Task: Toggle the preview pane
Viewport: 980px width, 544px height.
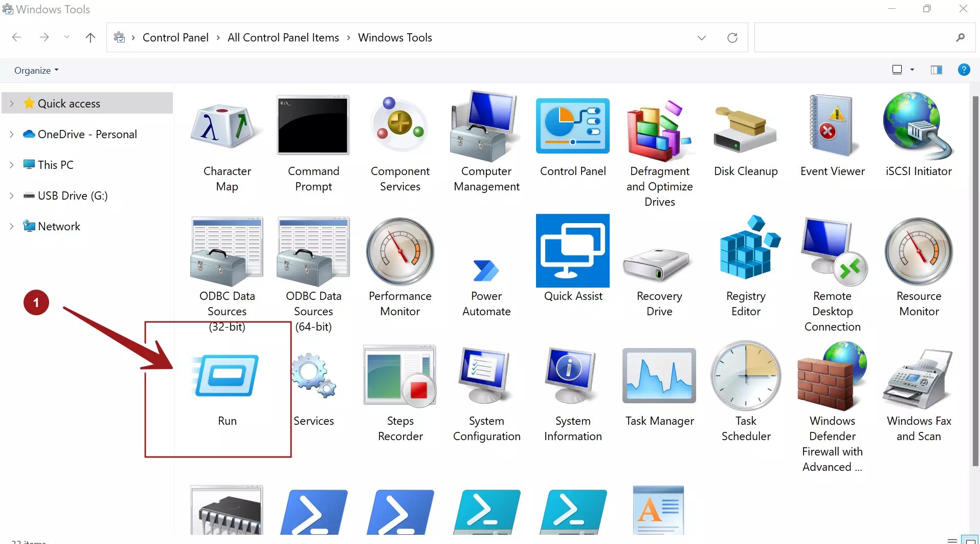Action: (936, 70)
